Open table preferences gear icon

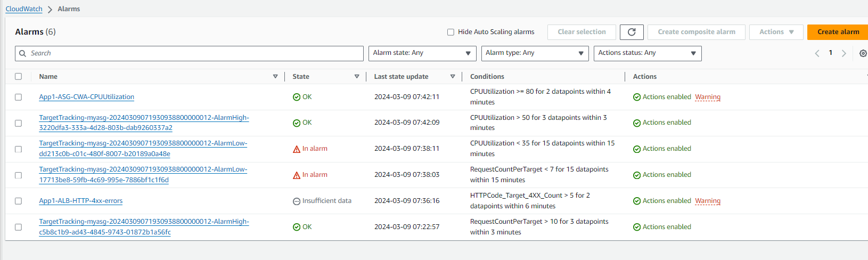[x=863, y=53]
